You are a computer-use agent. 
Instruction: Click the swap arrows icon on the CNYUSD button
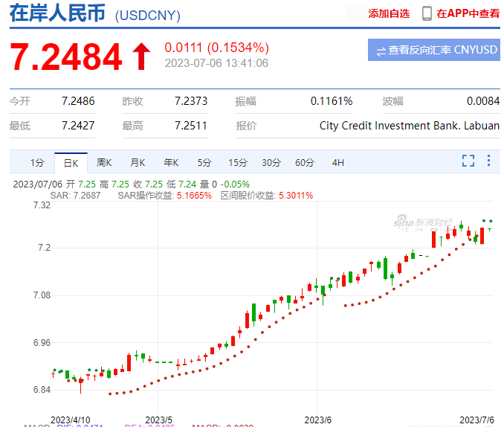coord(381,51)
